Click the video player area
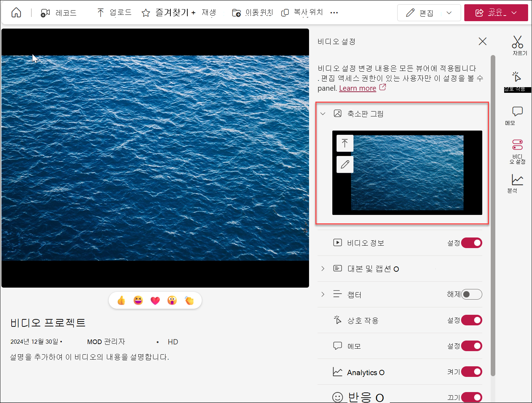Screen dimensions: 532x403 155,158
